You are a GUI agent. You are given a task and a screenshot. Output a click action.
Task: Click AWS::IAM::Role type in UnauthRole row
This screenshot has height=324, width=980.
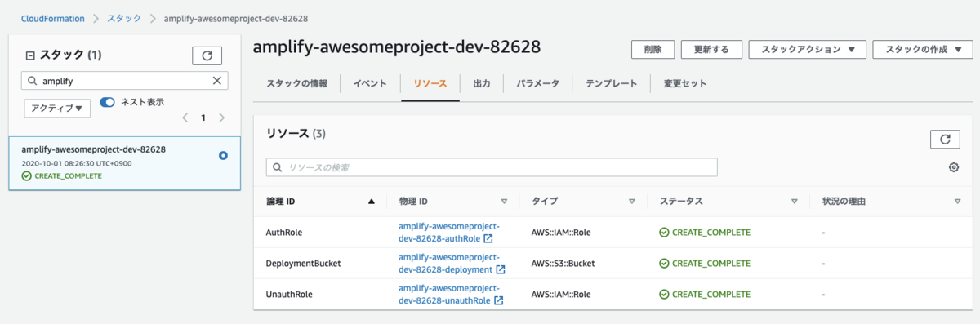561,294
